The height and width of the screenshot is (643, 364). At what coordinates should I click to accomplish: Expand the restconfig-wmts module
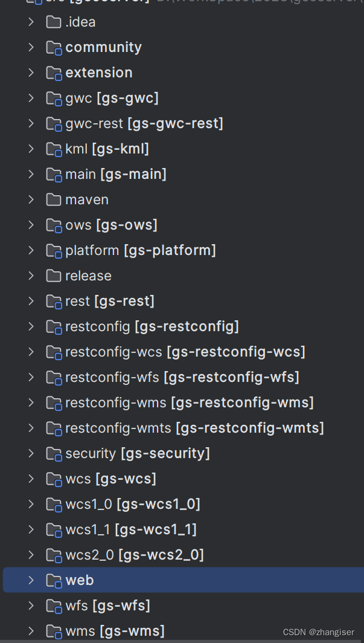point(30,428)
